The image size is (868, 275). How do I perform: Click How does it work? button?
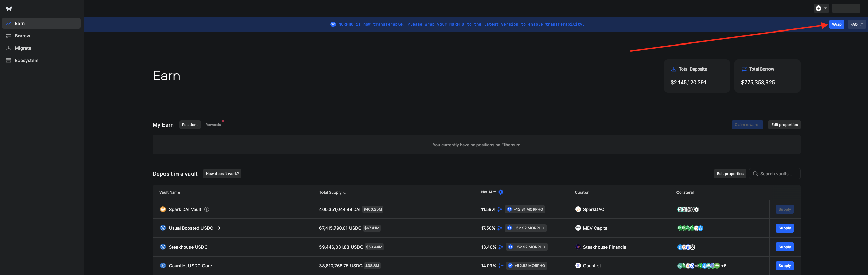222,174
